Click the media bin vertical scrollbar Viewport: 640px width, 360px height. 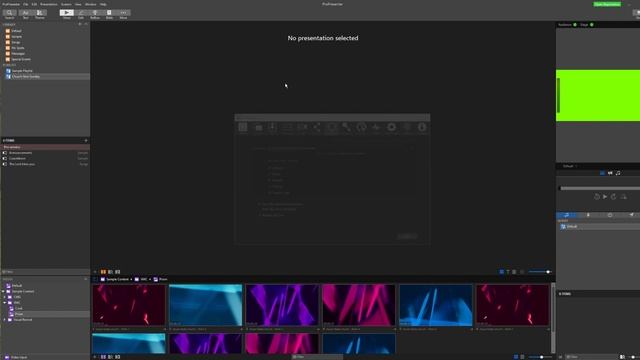click(x=553, y=318)
